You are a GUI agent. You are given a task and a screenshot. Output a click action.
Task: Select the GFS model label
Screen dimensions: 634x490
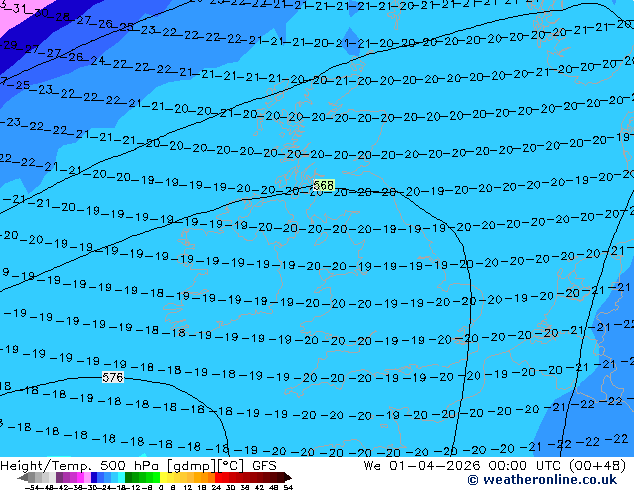pos(264,466)
